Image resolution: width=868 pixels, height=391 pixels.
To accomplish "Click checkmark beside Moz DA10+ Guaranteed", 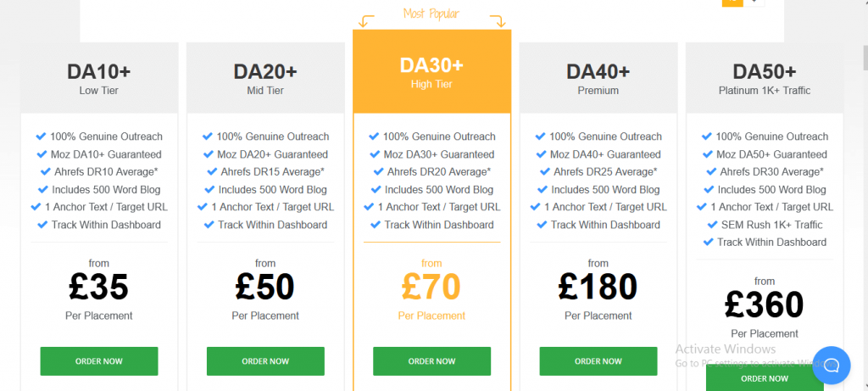I will tap(42, 154).
